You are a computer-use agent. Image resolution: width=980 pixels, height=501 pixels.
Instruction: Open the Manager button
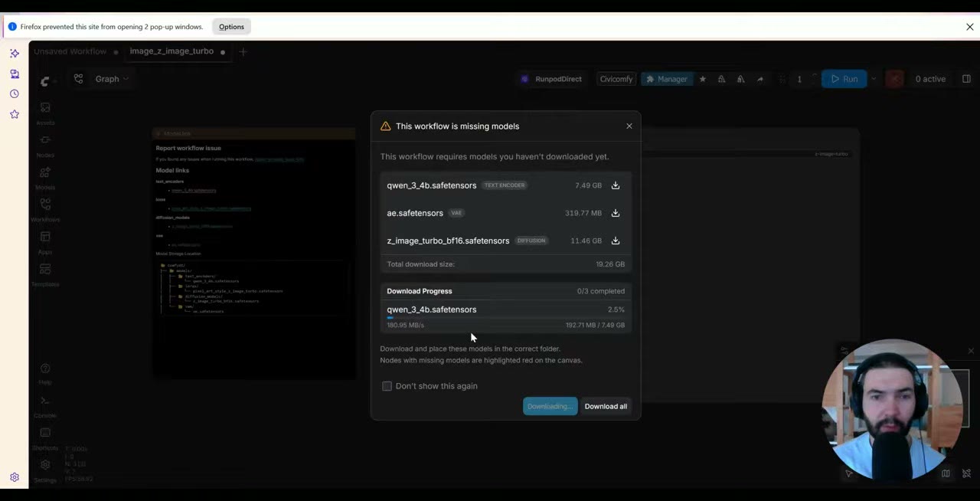(665, 79)
